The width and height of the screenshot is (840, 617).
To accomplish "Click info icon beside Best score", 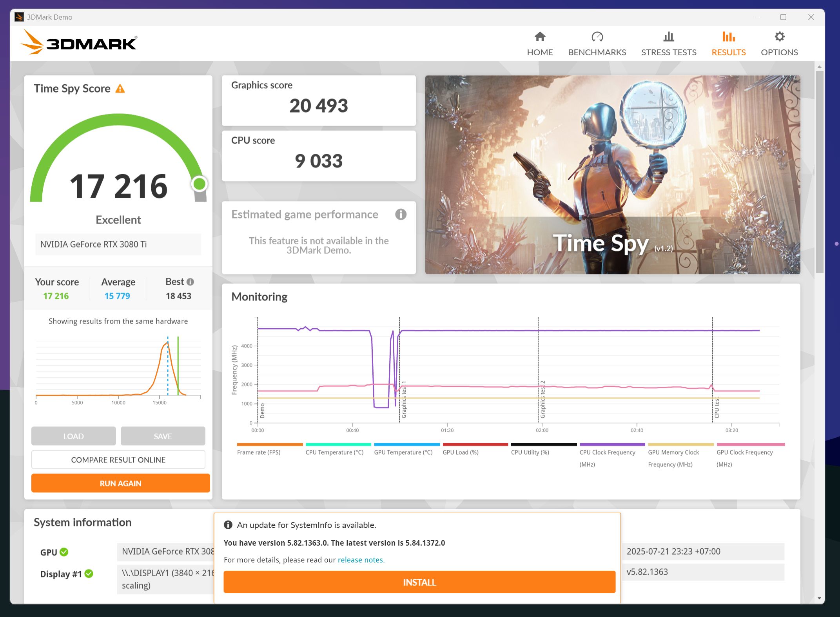I will click(190, 282).
